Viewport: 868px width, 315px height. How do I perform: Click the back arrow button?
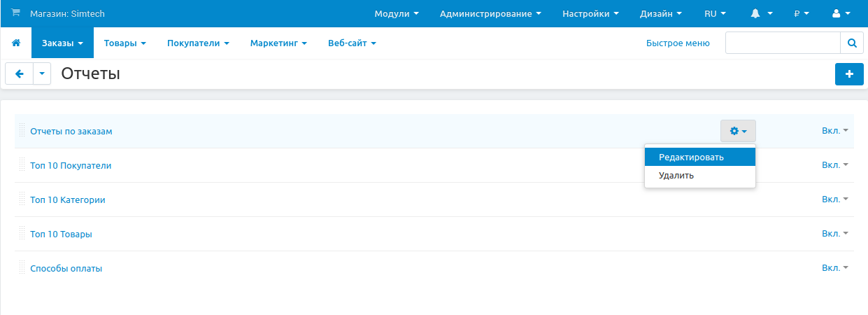20,74
